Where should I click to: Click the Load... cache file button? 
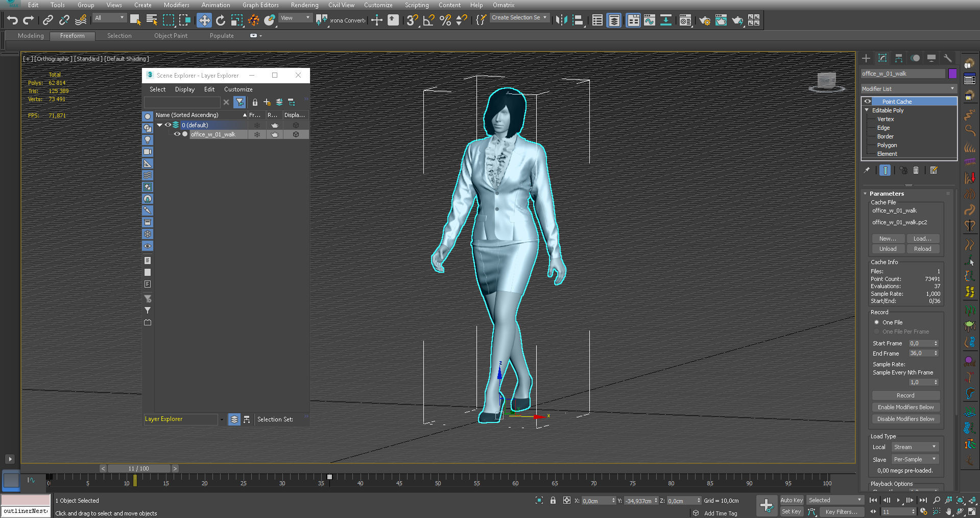[x=922, y=239]
